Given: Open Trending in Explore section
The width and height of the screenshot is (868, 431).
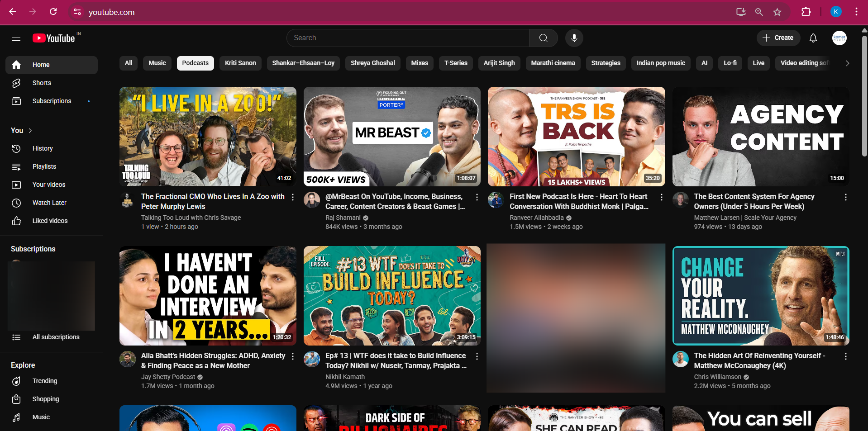Looking at the screenshot, I should click(45, 381).
